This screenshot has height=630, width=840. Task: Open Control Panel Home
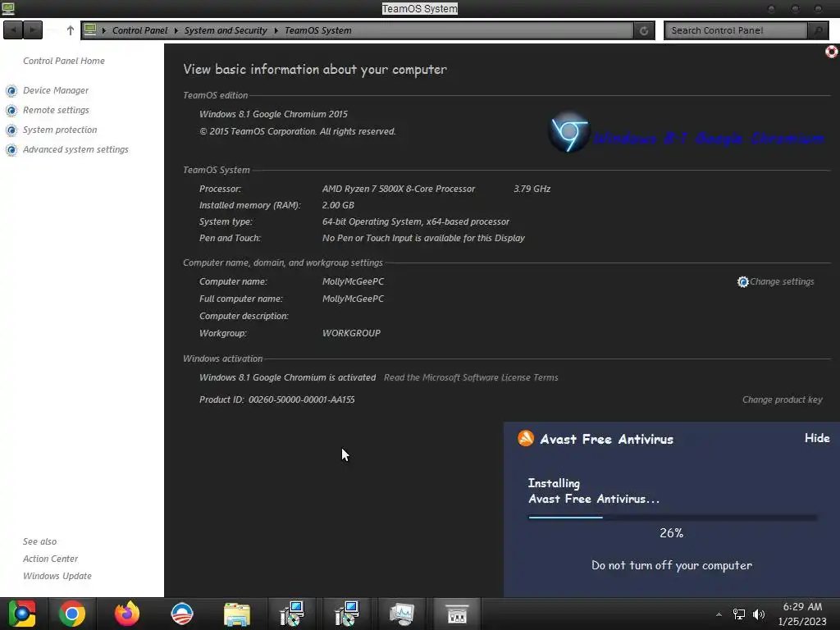point(64,61)
